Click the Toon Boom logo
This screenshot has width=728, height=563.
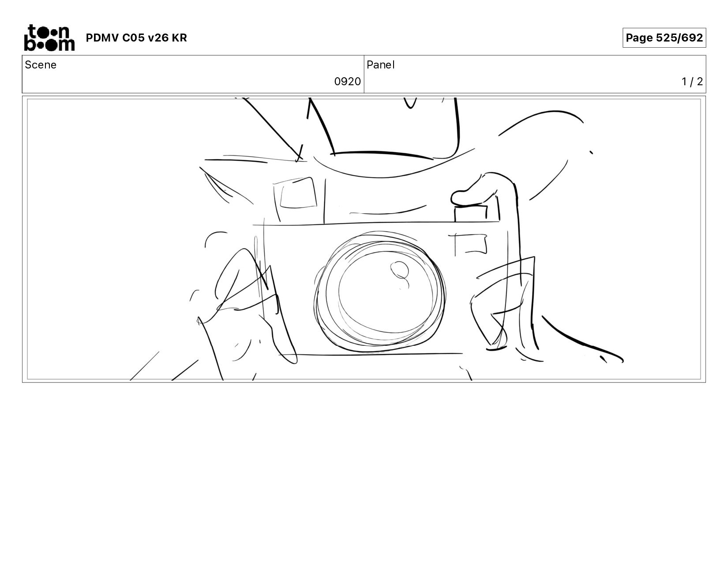pos(49,38)
